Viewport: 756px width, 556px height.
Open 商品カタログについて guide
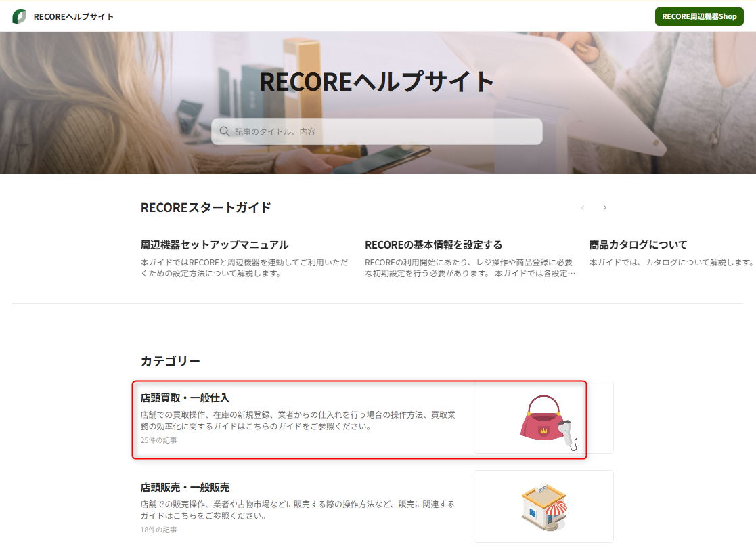(x=638, y=244)
